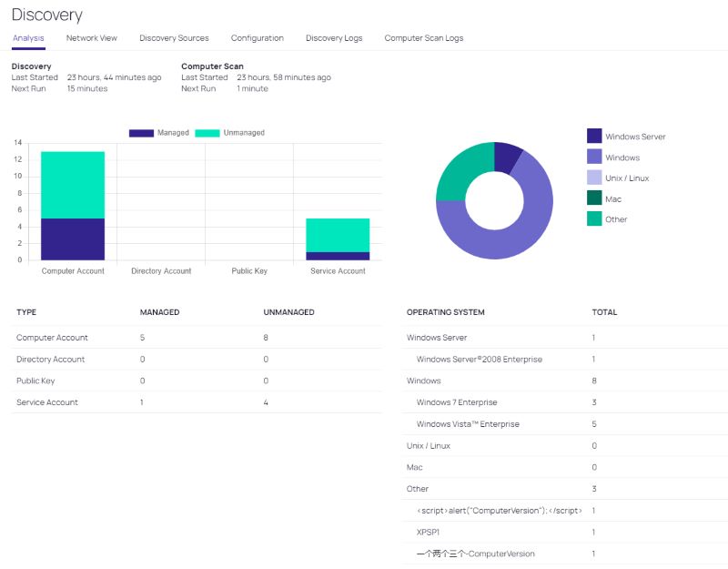Viewport: 728px width, 569px height.
Task: Click the Unix / Linux legend swatch
Action: tap(594, 178)
